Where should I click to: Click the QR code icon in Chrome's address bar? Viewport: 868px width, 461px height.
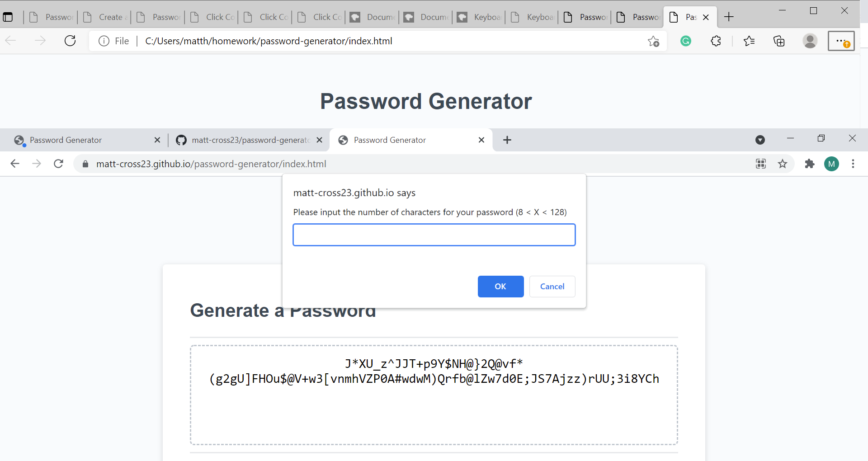[761, 164]
